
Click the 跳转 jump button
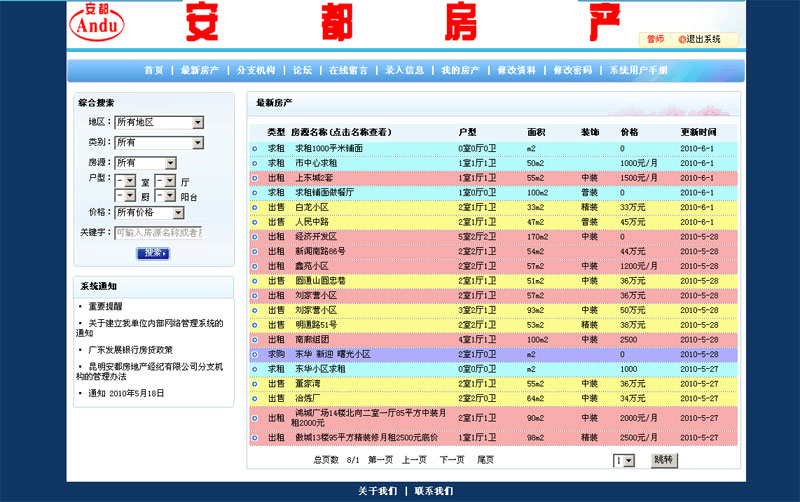(x=664, y=460)
